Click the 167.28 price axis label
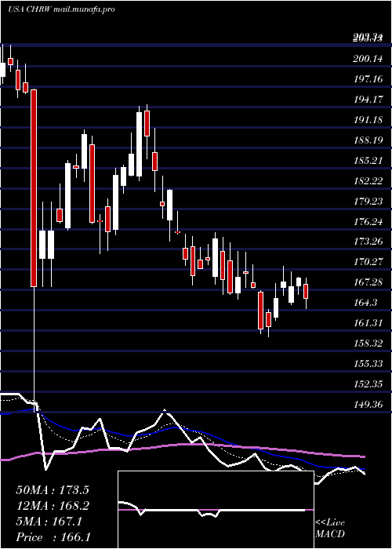 368,282
